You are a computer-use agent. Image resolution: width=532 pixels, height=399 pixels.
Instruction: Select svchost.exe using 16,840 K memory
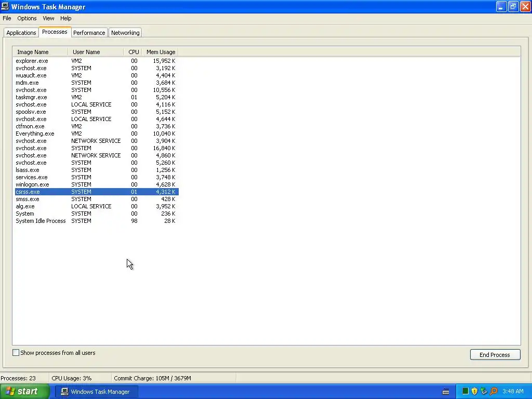pos(96,148)
